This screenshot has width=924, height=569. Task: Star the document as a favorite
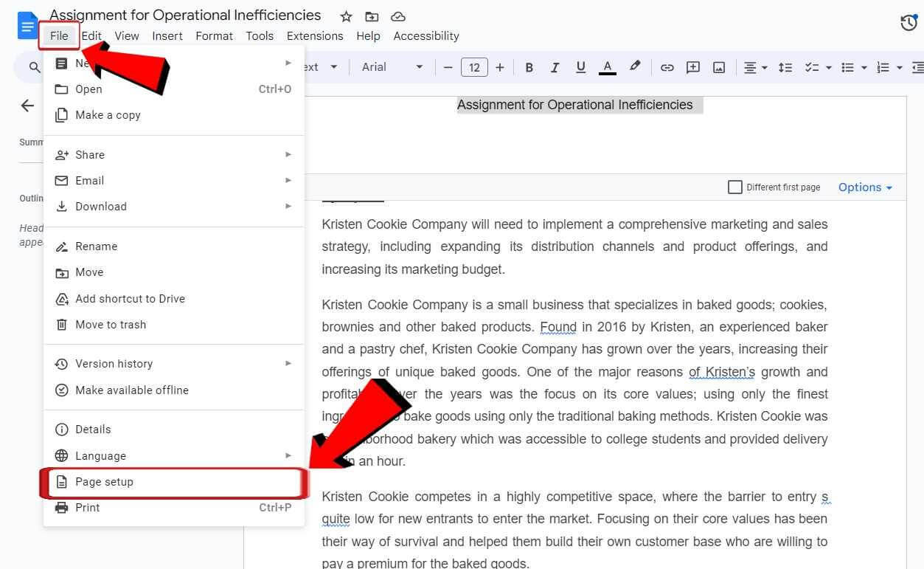coord(344,15)
